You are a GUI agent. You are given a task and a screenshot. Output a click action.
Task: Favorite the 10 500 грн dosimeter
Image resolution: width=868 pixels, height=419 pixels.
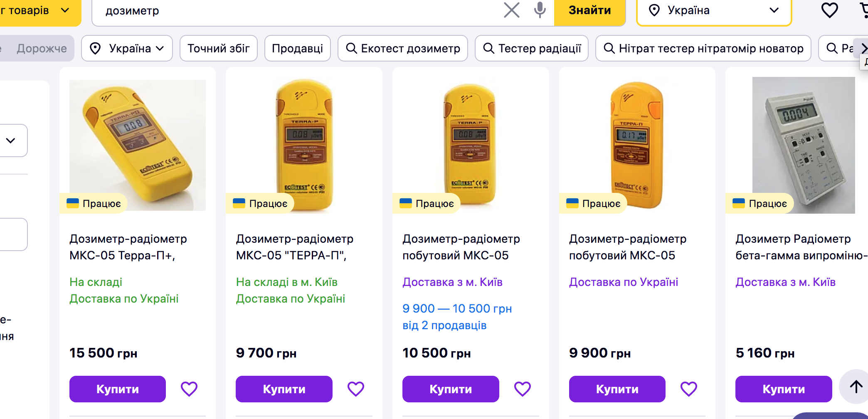(522, 389)
